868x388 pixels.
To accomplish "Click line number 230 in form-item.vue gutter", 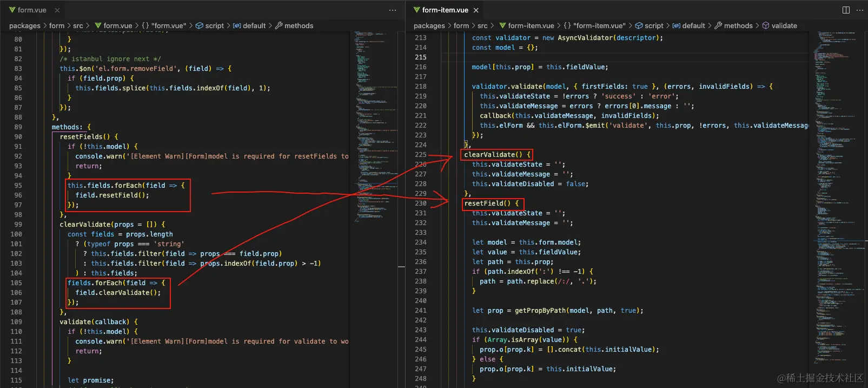I will [x=420, y=203].
